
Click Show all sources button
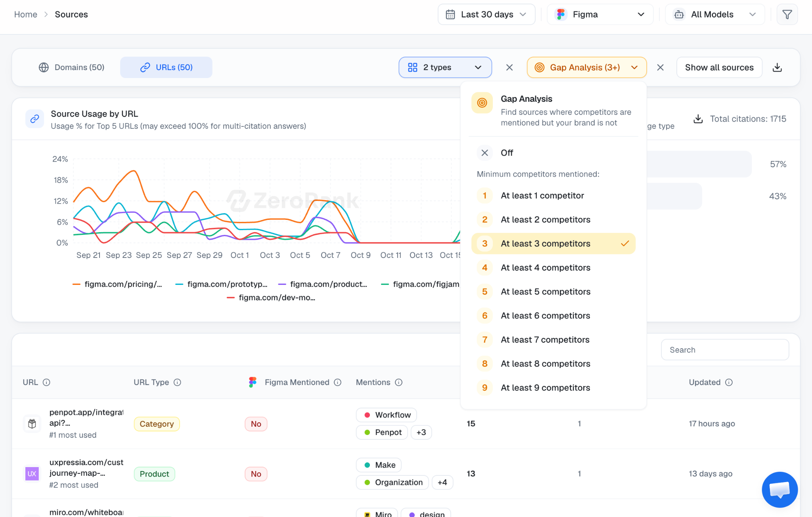coord(719,67)
